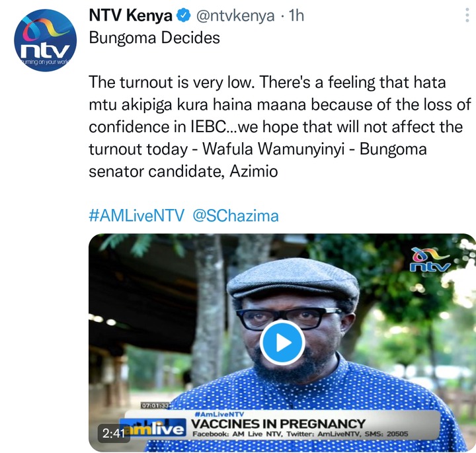The image size is (476, 453).
Task: Open the NTV Kenya display name
Action: coord(130,15)
